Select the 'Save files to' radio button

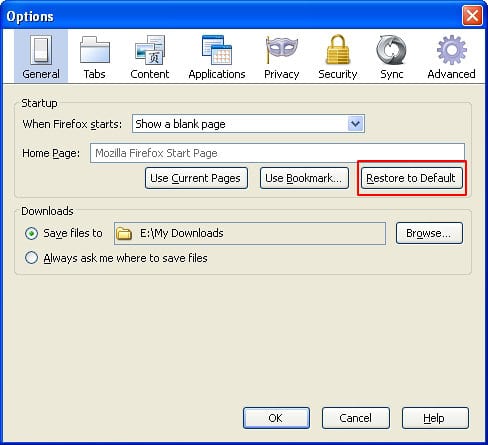31,233
